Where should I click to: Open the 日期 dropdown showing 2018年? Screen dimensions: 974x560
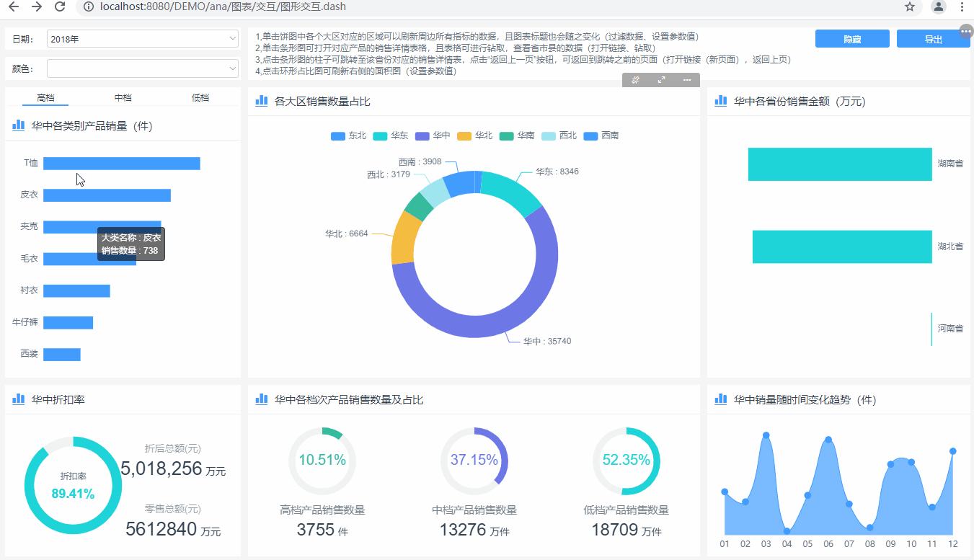tap(141, 38)
